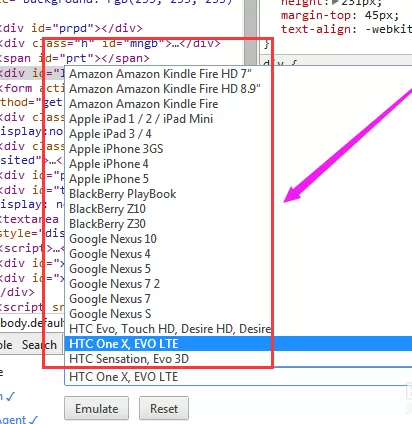Pick Google Nexus 10 from list

[x=238, y=239]
